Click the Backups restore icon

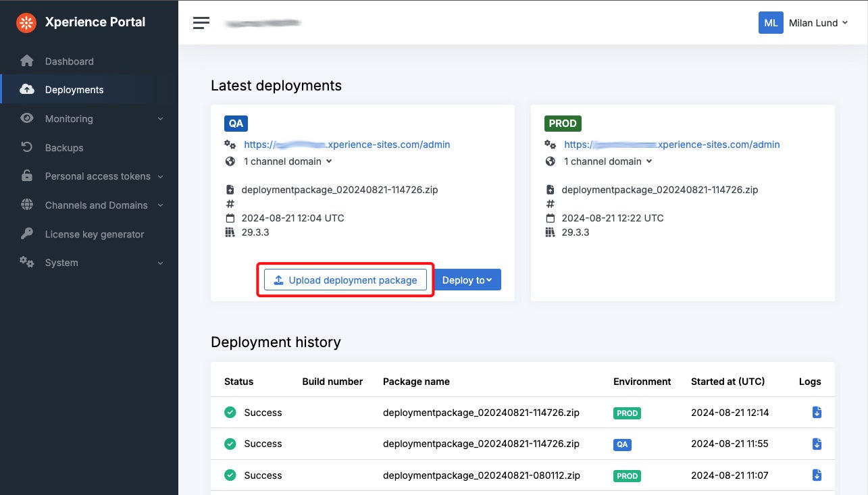(x=27, y=148)
